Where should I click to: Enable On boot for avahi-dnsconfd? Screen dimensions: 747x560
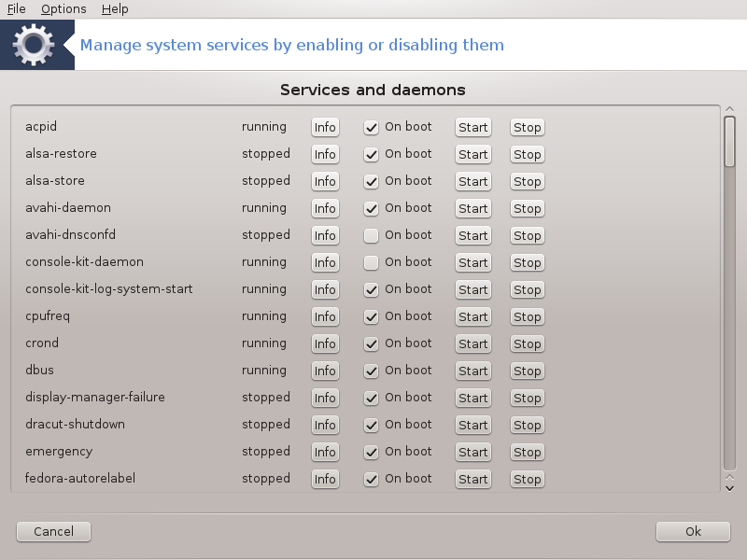[371, 235]
